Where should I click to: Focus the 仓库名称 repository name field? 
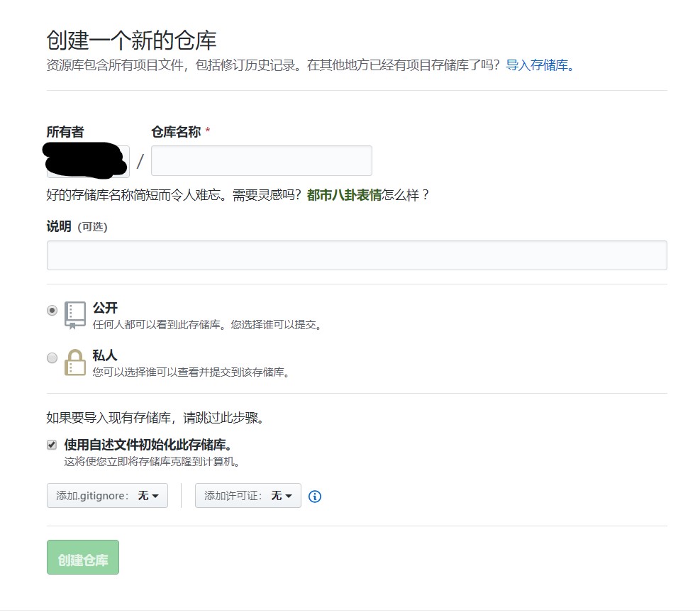(x=261, y=161)
